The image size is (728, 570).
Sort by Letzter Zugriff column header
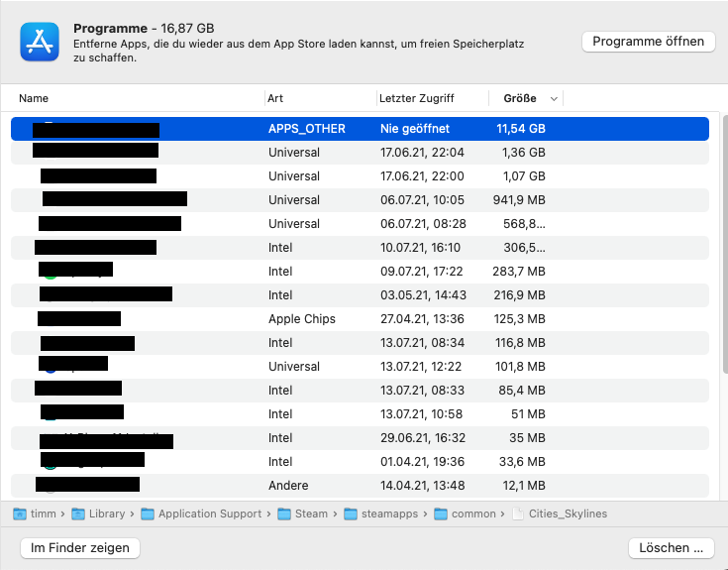click(416, 98)
